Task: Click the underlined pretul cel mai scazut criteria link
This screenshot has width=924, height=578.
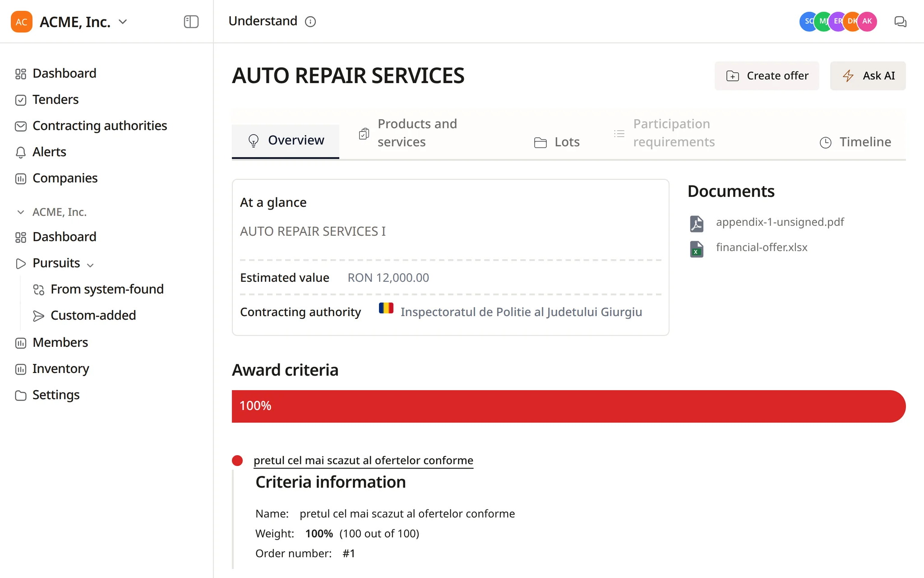Action: pyautogui.click(x=363, y=460)
